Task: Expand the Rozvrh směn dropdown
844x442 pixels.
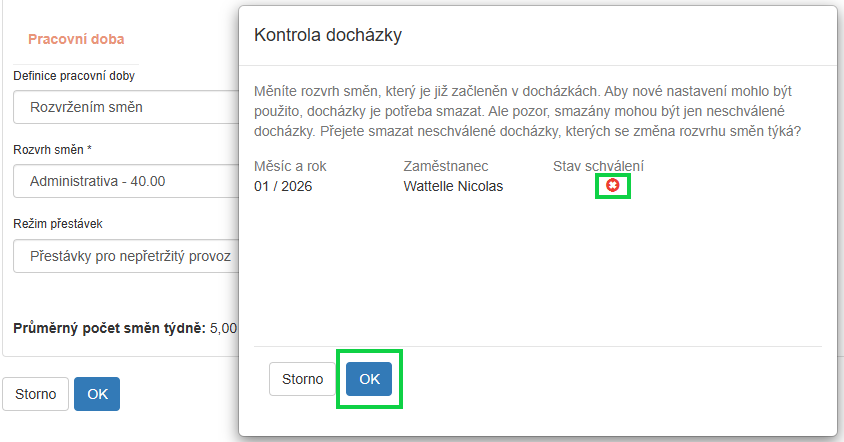Action: coord(125,182)
